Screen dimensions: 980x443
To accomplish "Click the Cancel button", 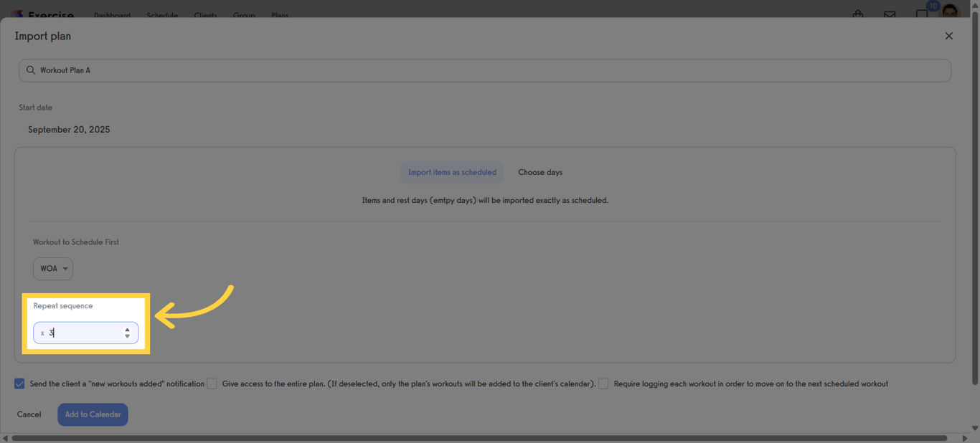I will point(29,414).
